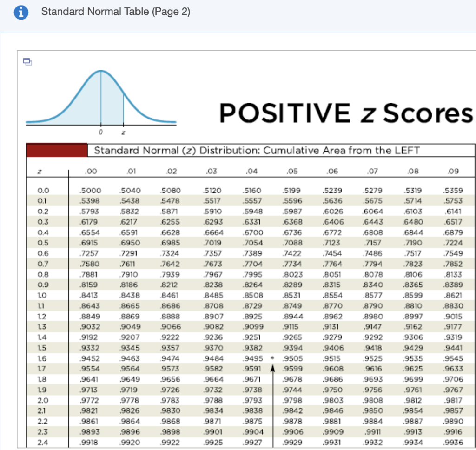Select the cell value .8389
This screenshot has width=476, height=450.
[x=453, y=285]
